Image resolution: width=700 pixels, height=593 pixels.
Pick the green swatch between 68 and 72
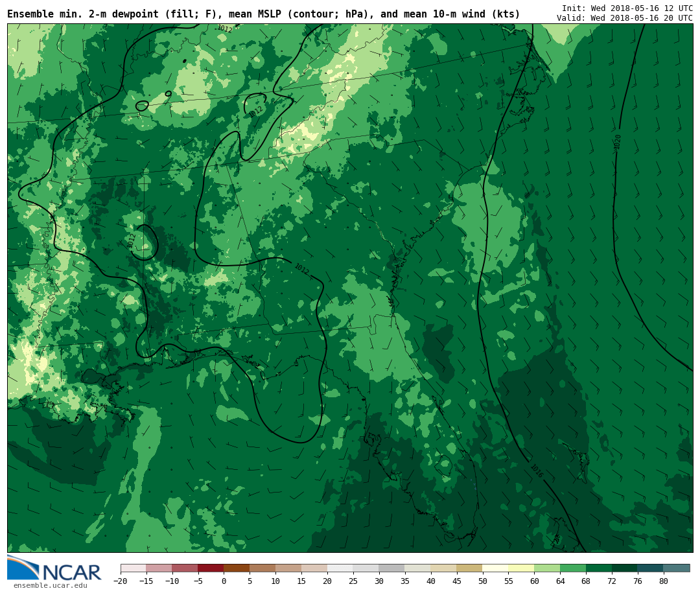click(600, 568)
